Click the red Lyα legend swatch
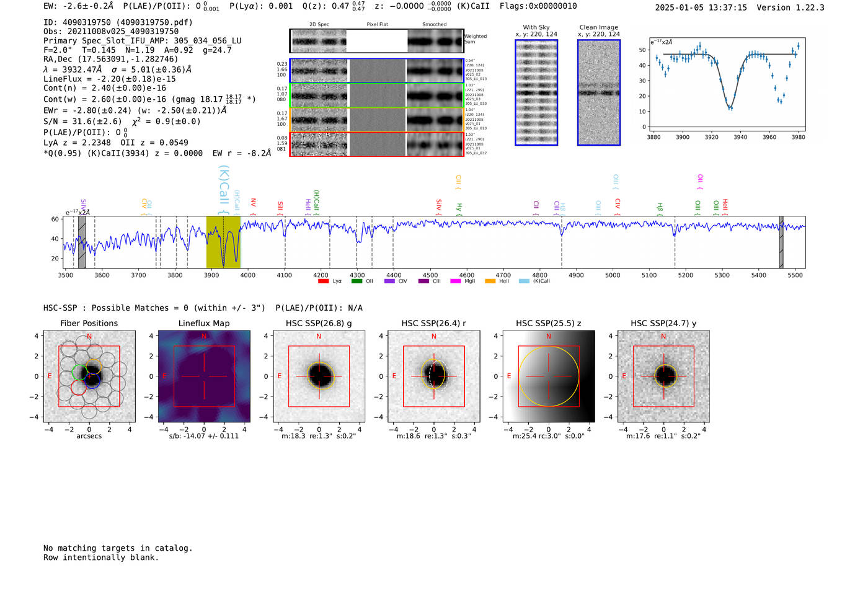This screenshot has width=868, height=591. click(x=323, y=281)
